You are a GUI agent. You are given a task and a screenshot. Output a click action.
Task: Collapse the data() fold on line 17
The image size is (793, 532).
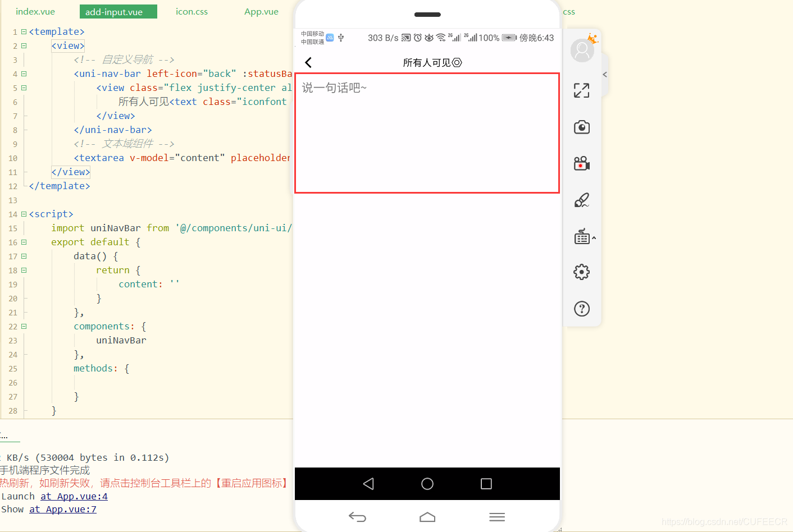pyautogui.click(x=24, y=256)
